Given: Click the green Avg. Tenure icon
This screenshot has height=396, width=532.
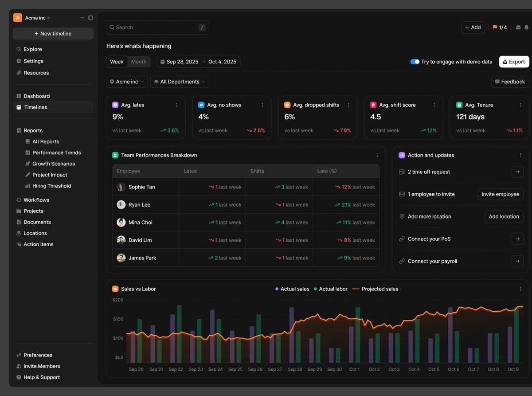Looking at the screenshot, I should (459, 105).
